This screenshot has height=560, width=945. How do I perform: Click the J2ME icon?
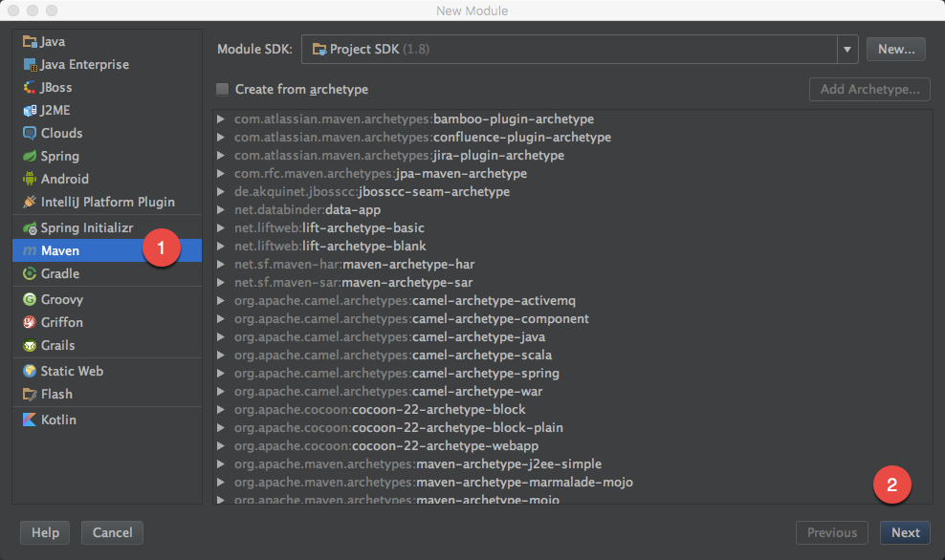tap(30, 110)
